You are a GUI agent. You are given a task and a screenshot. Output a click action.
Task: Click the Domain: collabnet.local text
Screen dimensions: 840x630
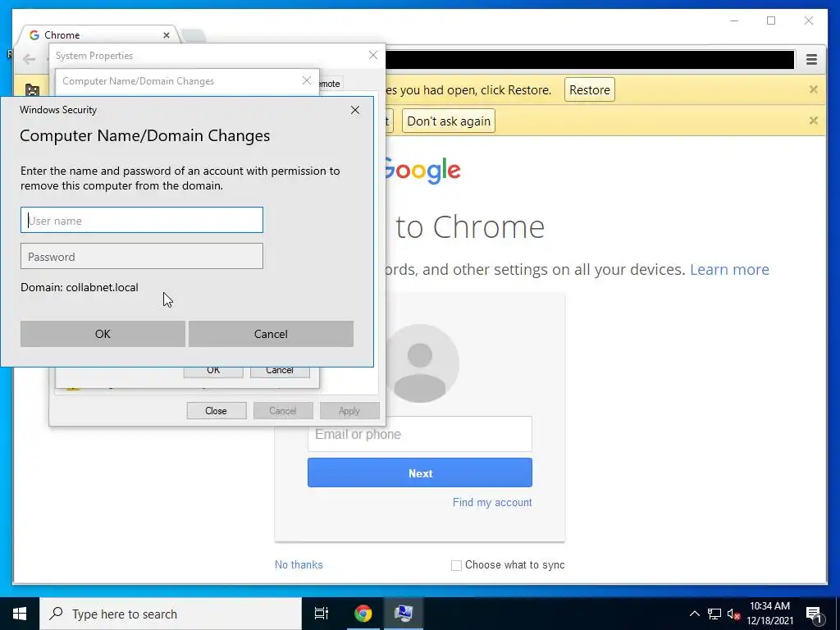point(80,287)
